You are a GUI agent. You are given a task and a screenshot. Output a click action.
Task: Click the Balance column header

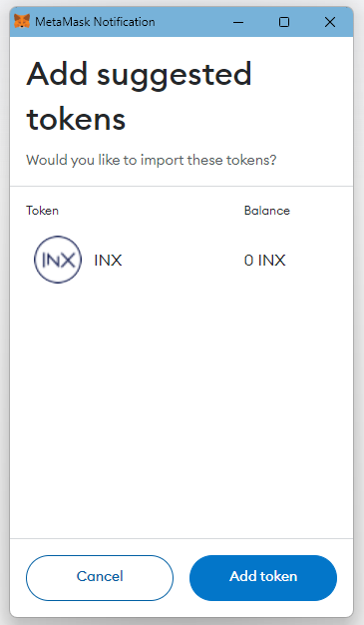tap(267, 211)
